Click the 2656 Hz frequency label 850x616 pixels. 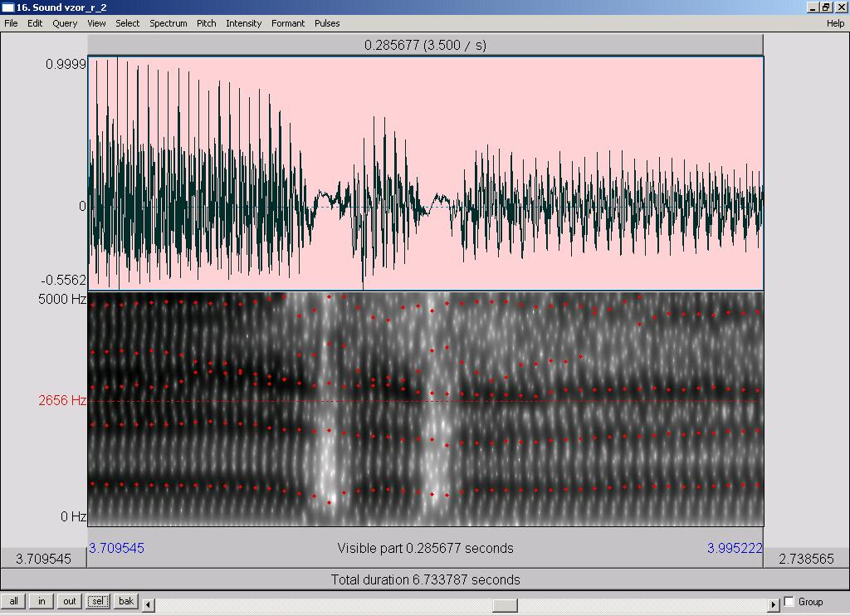(x=61, y=400)
